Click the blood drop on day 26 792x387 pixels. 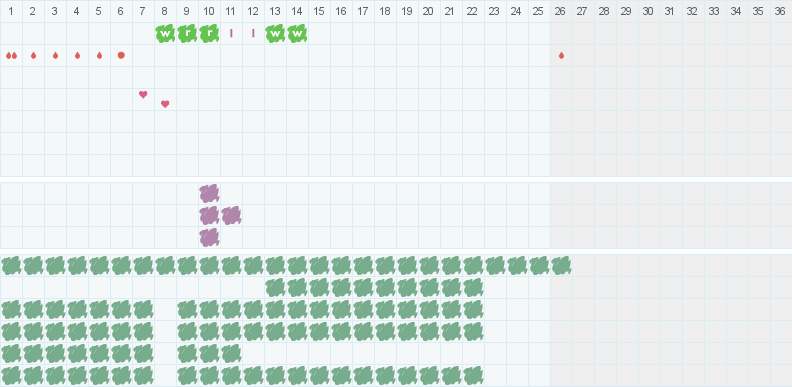561,56
